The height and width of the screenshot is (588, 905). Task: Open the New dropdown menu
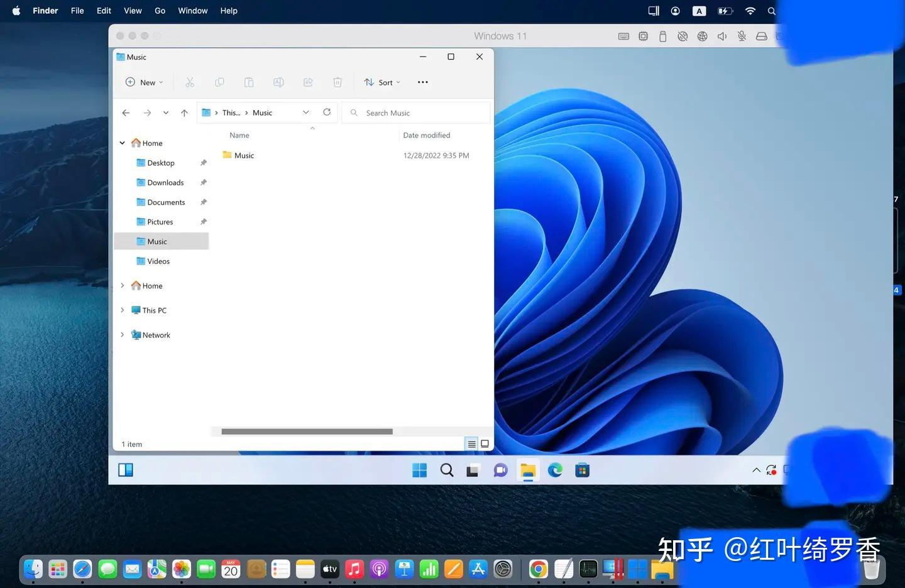(x=143, y=82)
